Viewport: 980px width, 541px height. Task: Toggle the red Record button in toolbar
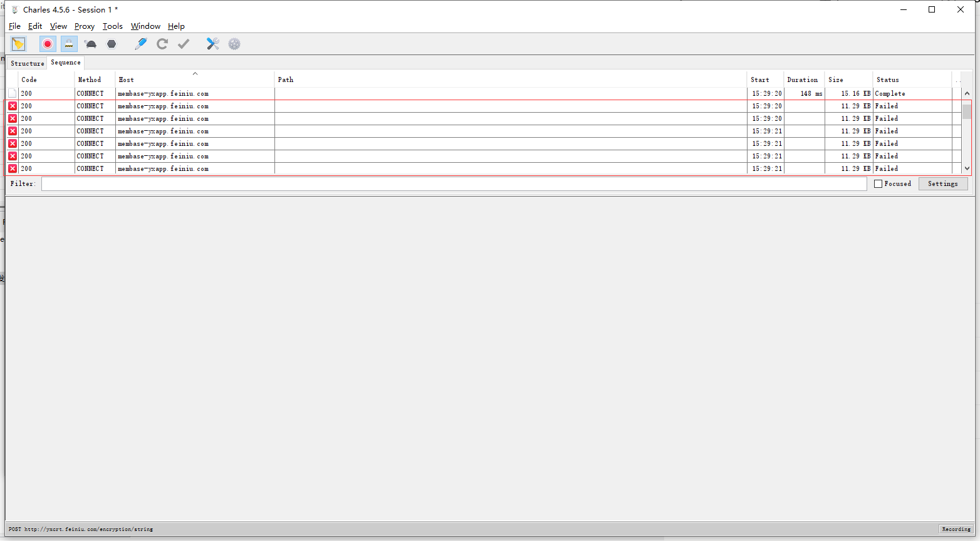click(x=48, y=44)
